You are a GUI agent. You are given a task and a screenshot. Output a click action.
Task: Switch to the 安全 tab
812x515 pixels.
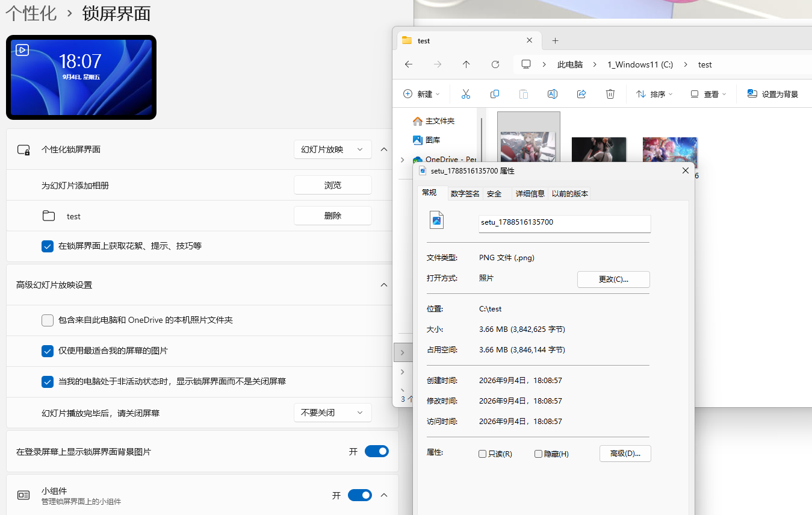pos(494,193)
